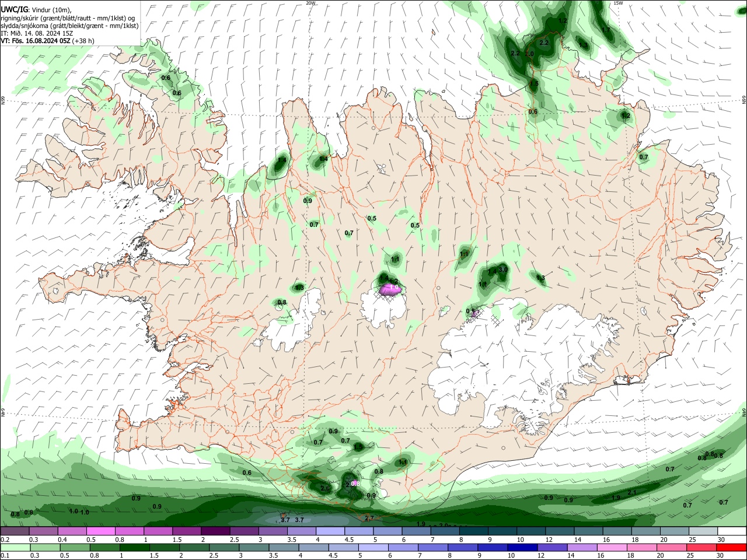Pick the 16 light pink swatch in lower legend
The image size is (747, 560).
coord(612,547)
